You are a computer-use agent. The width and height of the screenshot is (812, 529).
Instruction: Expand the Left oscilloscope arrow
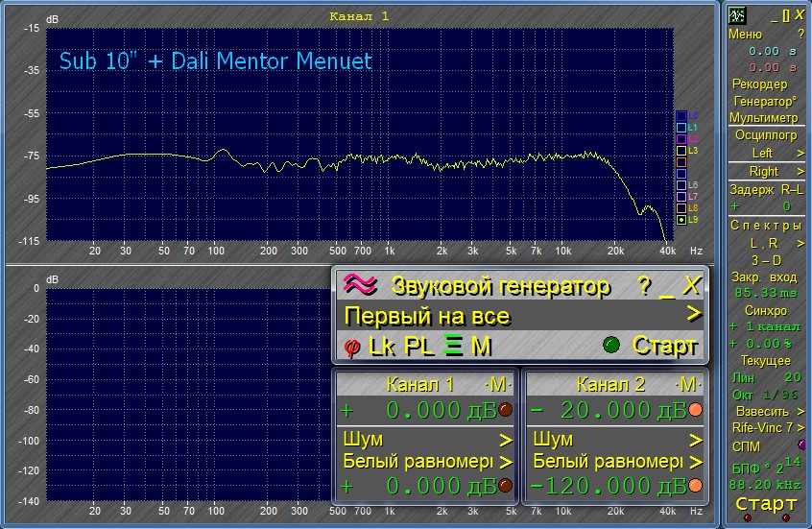[x=800, y=154]
